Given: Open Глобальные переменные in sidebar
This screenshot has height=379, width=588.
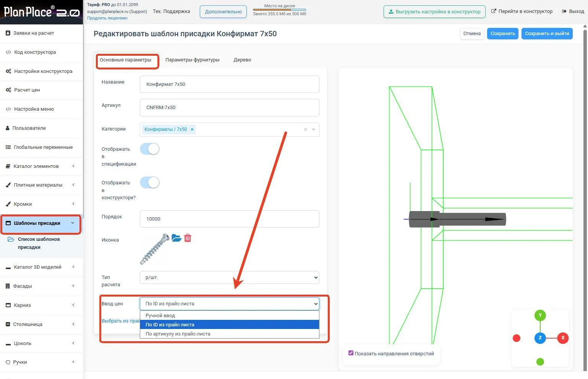Looking at the screenshot, I should [x=41, y=147].
